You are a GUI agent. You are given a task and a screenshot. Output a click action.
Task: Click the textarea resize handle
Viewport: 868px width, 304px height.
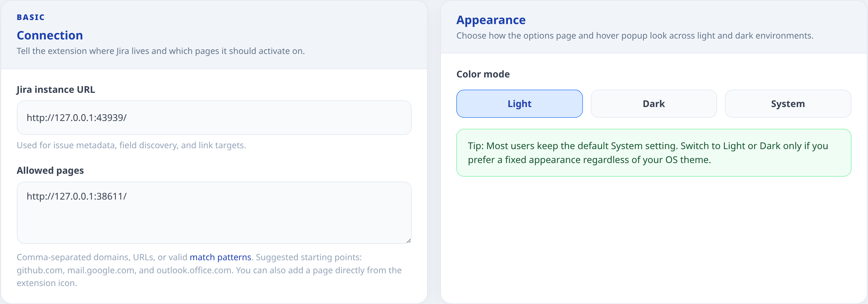click(x=409, y=241)
